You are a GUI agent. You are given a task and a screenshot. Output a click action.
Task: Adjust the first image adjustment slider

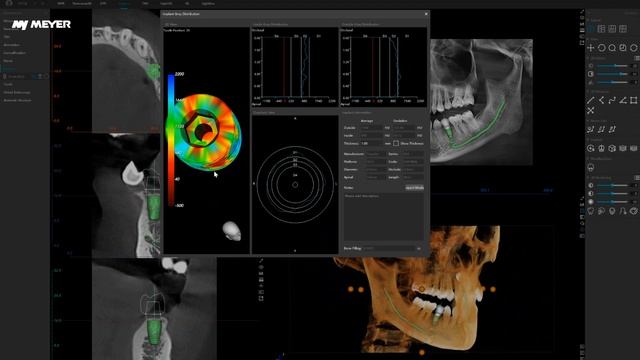613,66
